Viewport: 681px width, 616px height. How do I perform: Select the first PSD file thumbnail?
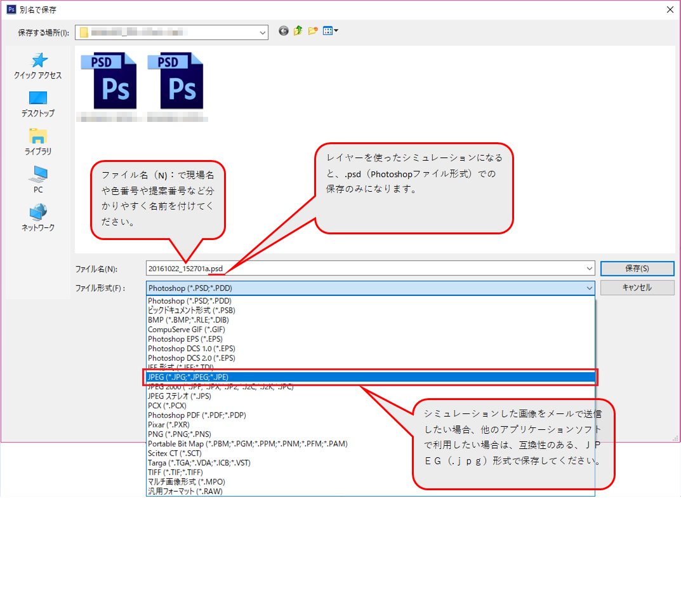tap(109, 81)
